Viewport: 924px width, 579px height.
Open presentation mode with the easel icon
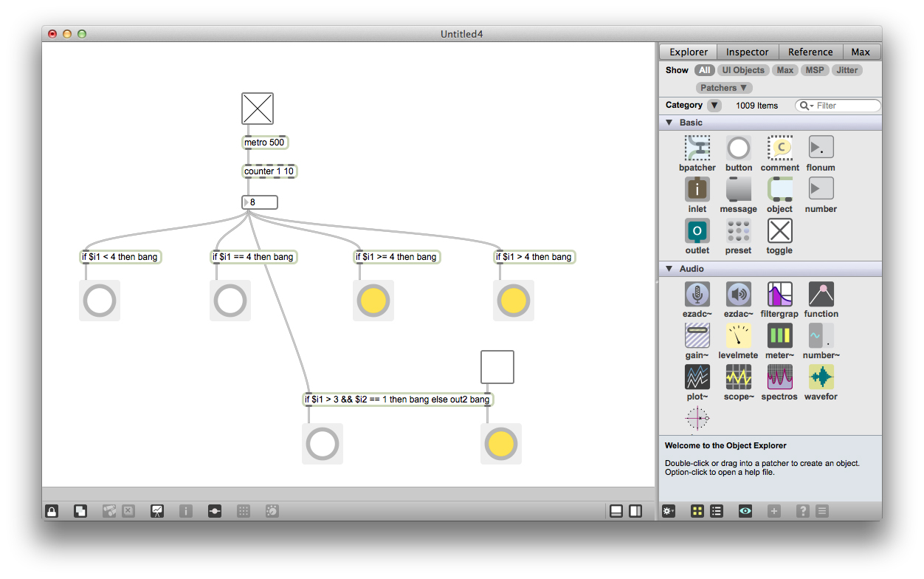157,510
